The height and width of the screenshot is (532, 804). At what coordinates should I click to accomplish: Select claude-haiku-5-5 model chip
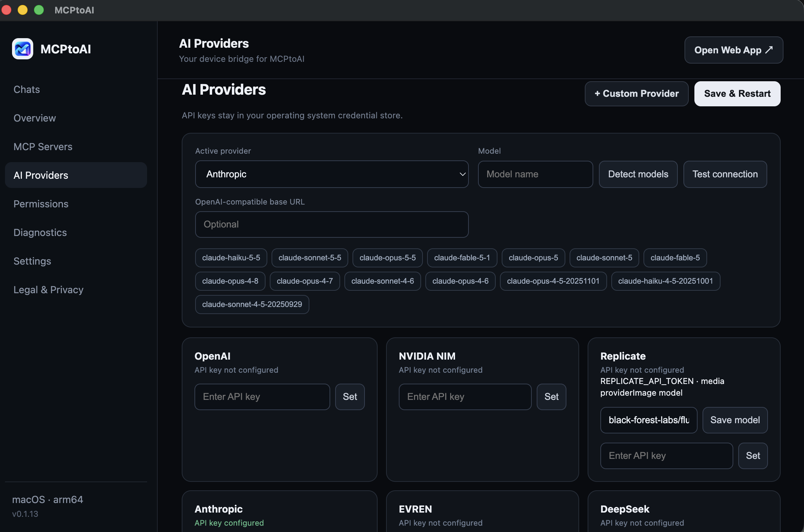click(231, 258)
